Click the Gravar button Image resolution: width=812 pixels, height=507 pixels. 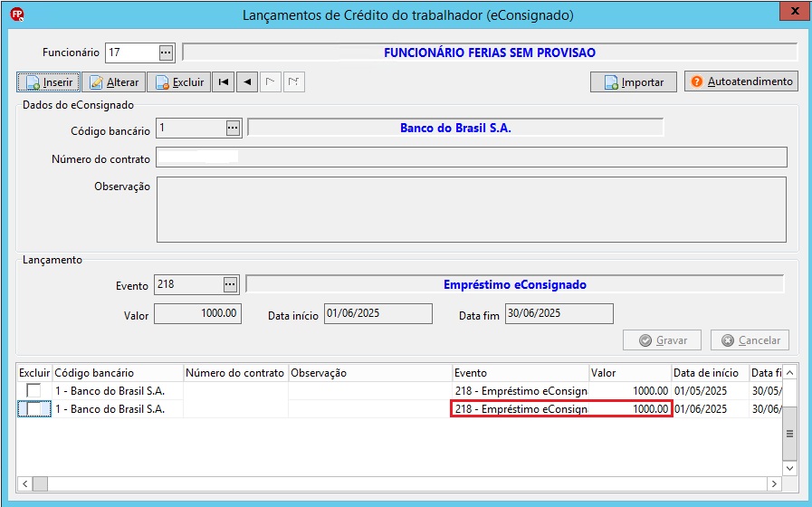tap(662, 340)
